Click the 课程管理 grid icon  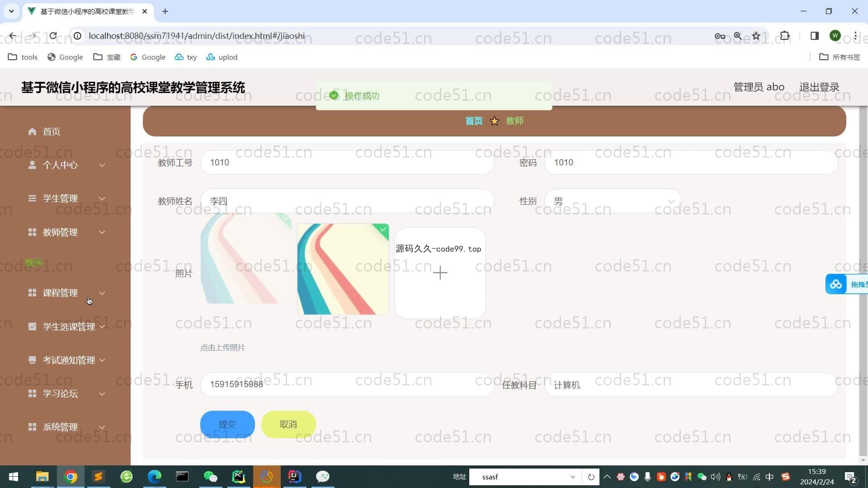32,293
